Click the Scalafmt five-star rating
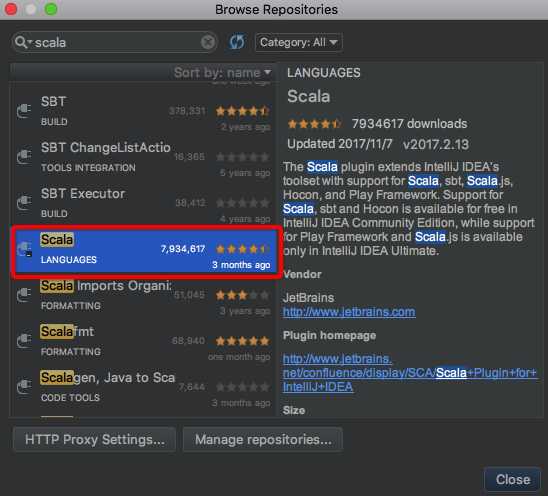The image size is (548, 496). pos(242,341)
